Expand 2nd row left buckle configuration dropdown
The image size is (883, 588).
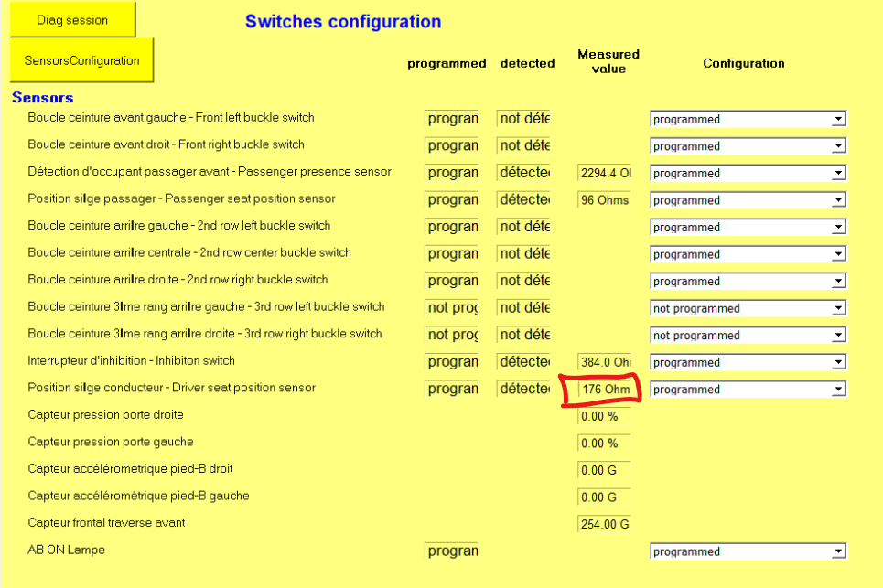tap(837, 228)
